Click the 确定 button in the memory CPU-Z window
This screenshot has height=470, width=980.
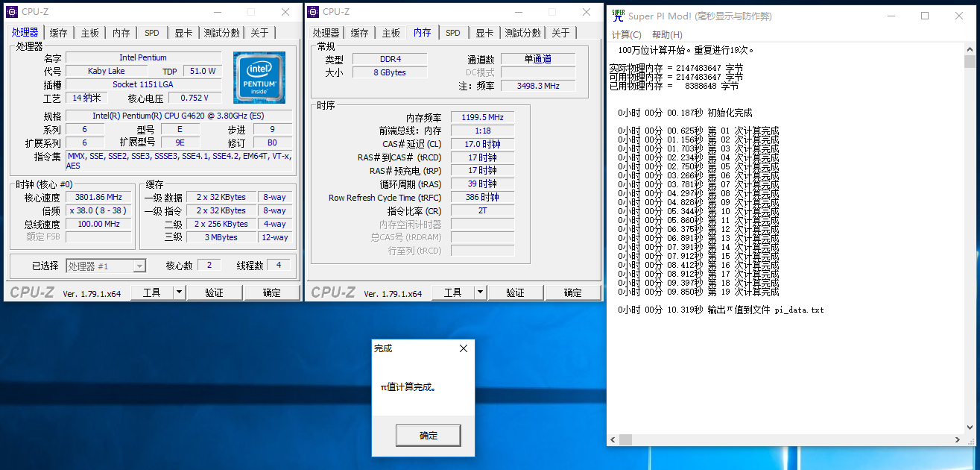tap(573, 292)
